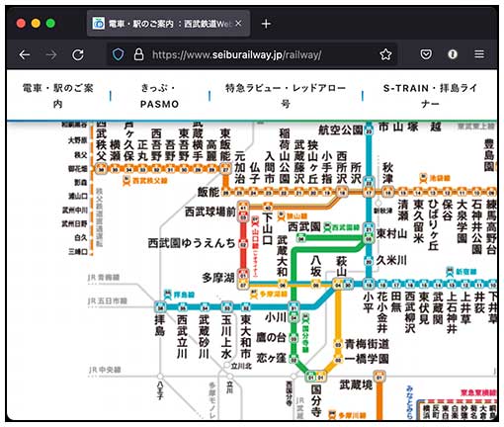Click 一橋学園 station label
The image size is (504, 427).
tap(367, 359)
